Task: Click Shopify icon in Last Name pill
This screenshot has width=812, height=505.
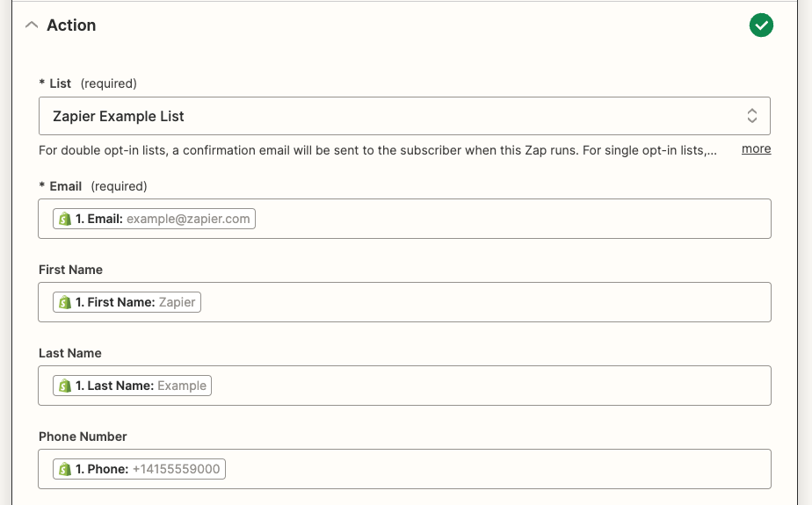Action: pos(64,386)
